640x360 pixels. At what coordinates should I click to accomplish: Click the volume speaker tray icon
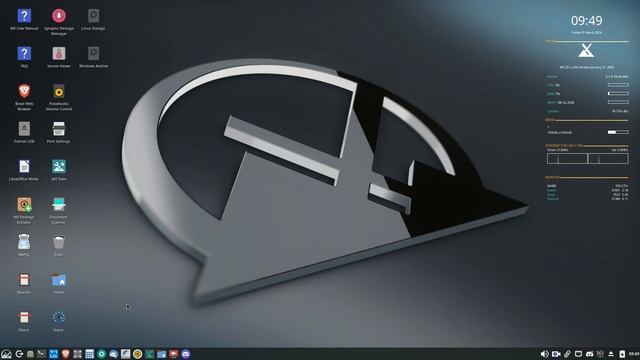coord(544,354)
